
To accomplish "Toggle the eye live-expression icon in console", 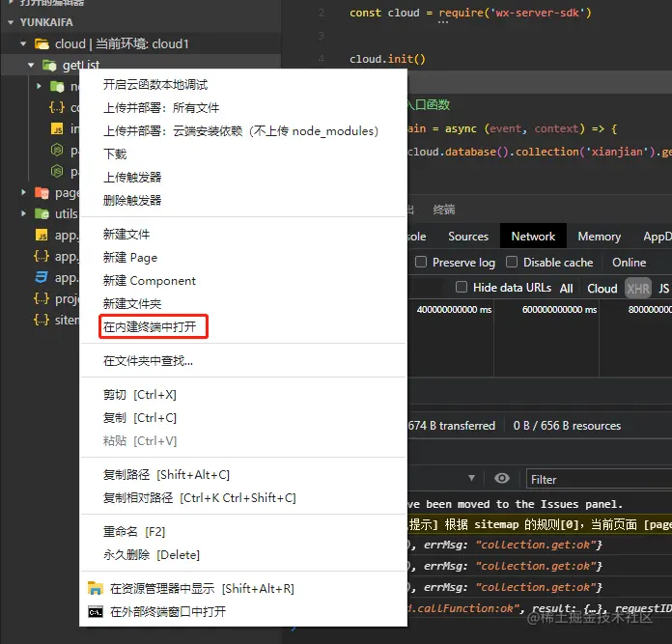I will [502, 478].
